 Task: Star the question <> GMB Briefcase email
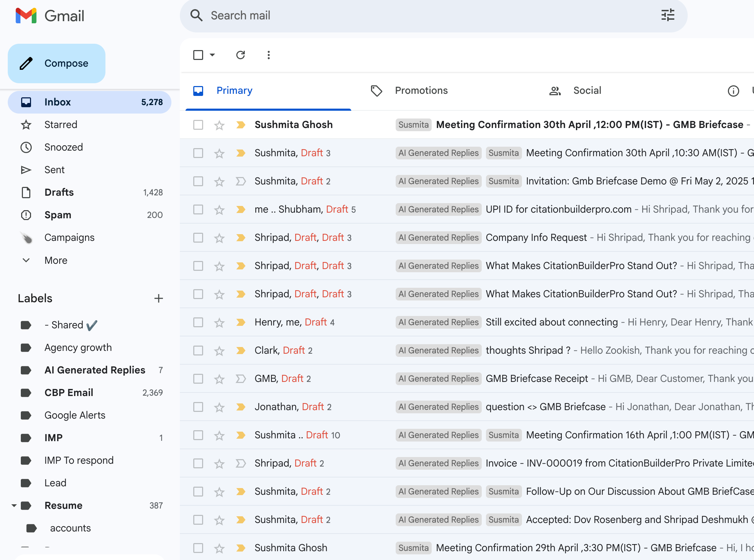click(219, 407)
